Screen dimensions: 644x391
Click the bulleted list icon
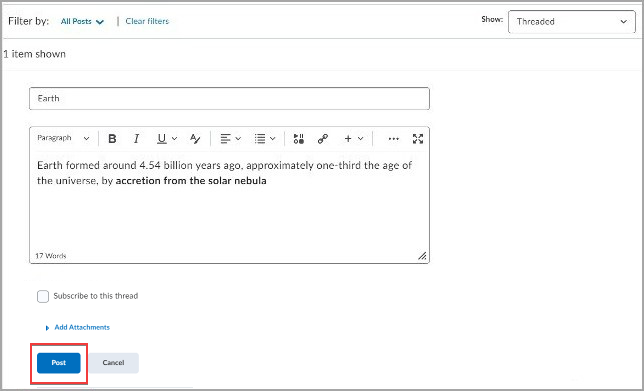pyautogui.click(x=260, y=139)
